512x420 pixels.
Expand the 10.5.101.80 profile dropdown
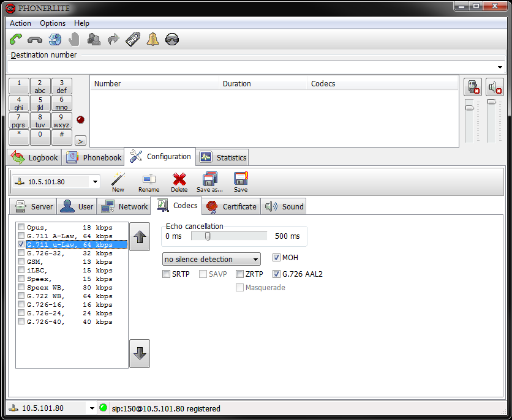click(x=95, y=182)
